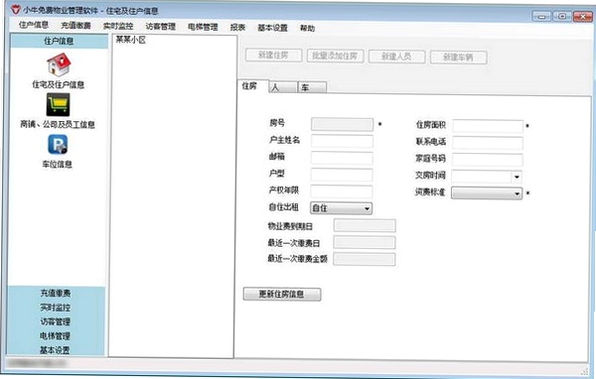Open 实时监控 in the sidebar

point(55,308)
